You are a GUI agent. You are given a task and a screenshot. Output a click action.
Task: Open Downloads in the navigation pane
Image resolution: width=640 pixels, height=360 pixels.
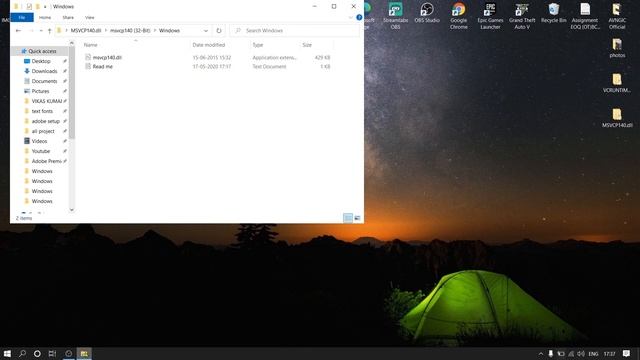44,71
